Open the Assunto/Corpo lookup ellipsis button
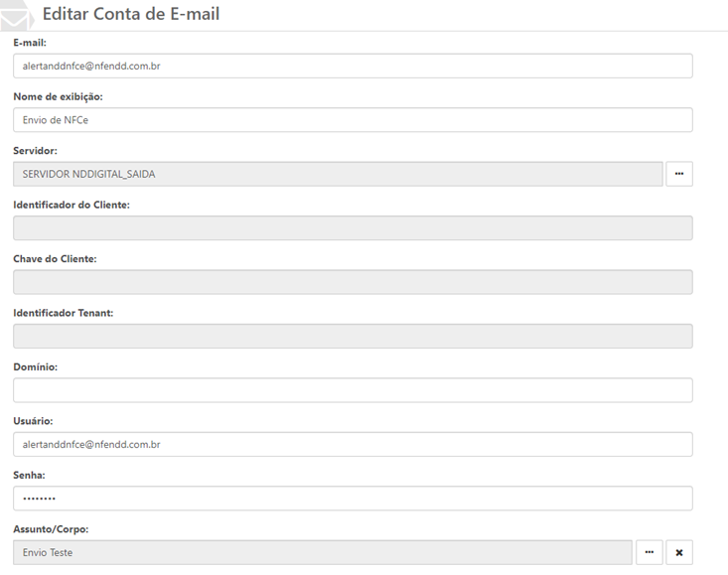 tap(649, 552)
